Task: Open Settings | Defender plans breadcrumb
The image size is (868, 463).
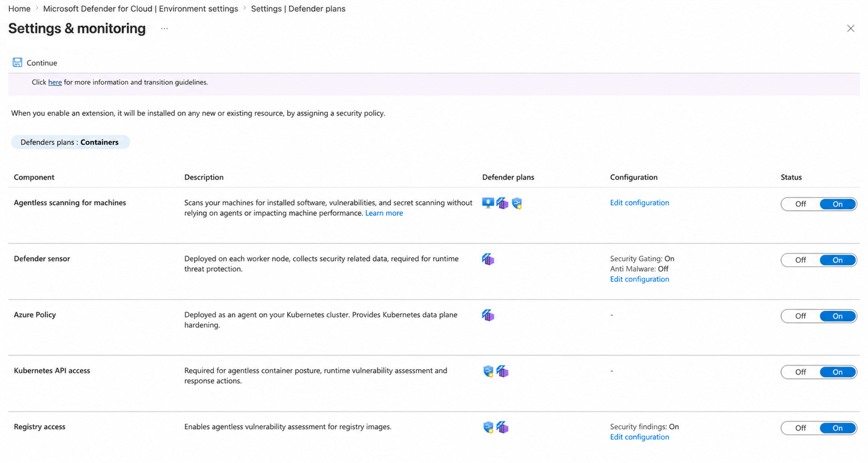Action: tap(298, 8)
